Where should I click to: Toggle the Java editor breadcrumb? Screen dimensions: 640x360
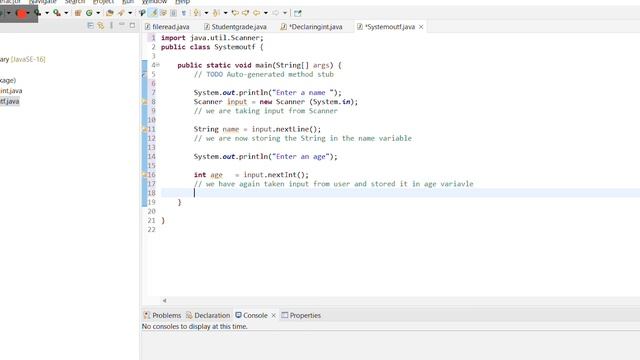142,13
